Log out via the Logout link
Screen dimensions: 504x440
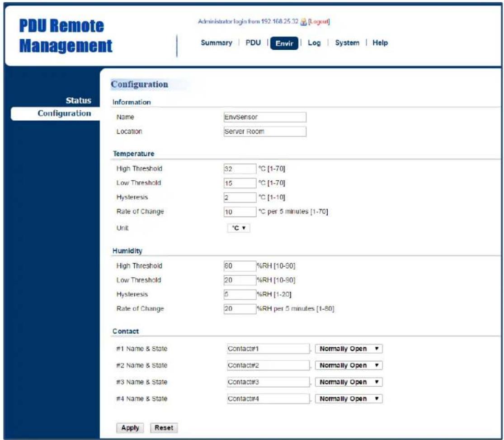(319, 22)
